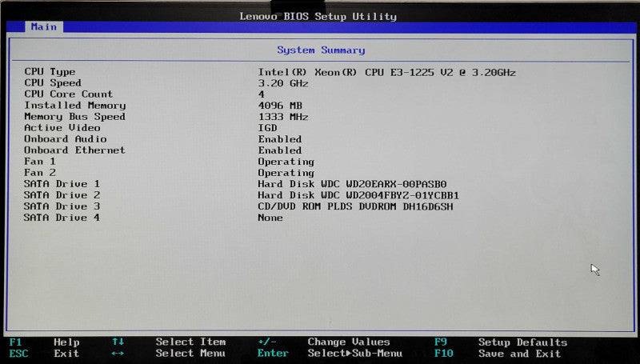Screen dimensions: 640x364
Task: Click the System Summary heading
Action: pos(321,50)
